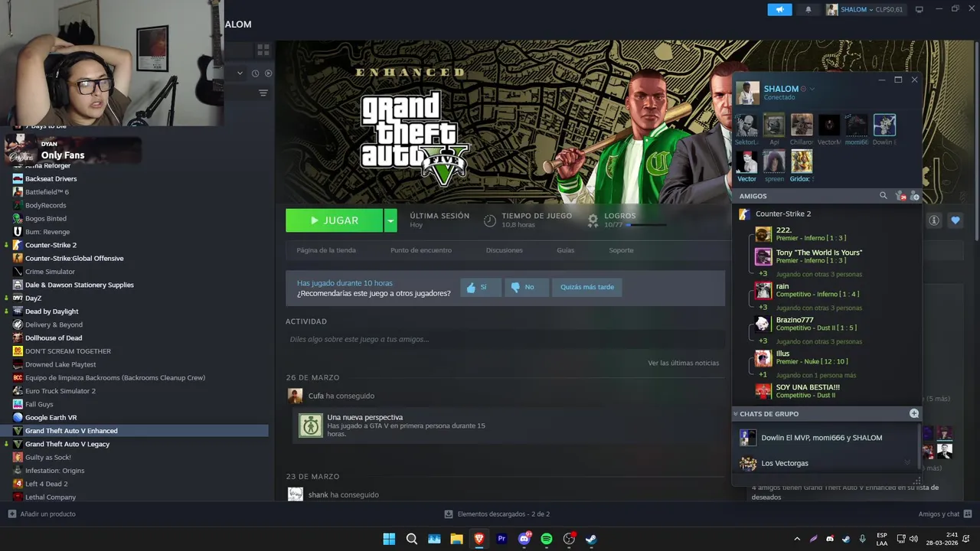Viewport: 980px width, 551px height.
Task: Open the dropdown arrow beside JUGAR
Action: (390, 220)
